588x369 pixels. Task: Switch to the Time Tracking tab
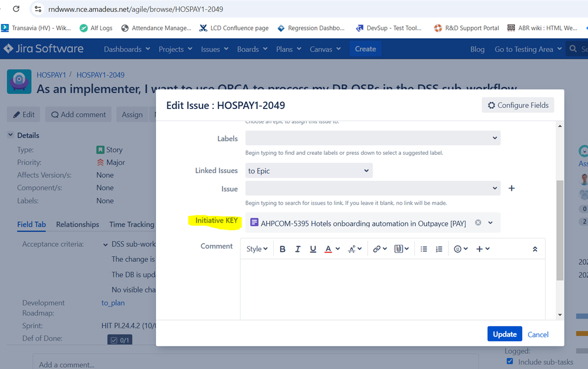pos(132,225)
